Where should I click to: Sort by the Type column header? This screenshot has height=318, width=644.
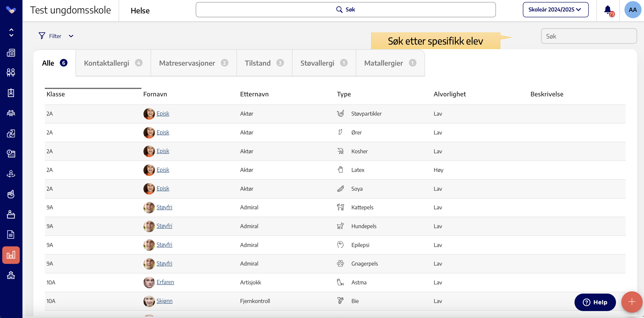[x=344, y=94]
